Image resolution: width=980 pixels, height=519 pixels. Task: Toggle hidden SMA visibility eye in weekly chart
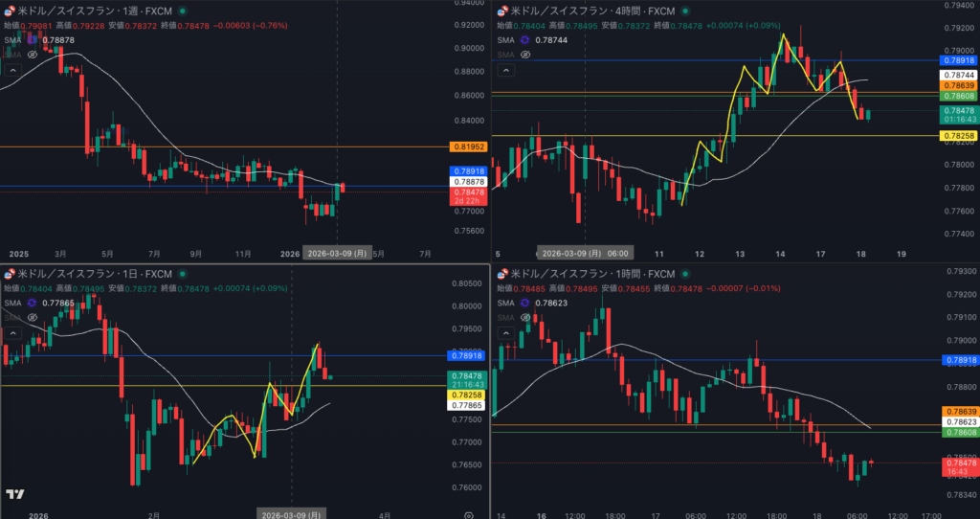point(32,56)
